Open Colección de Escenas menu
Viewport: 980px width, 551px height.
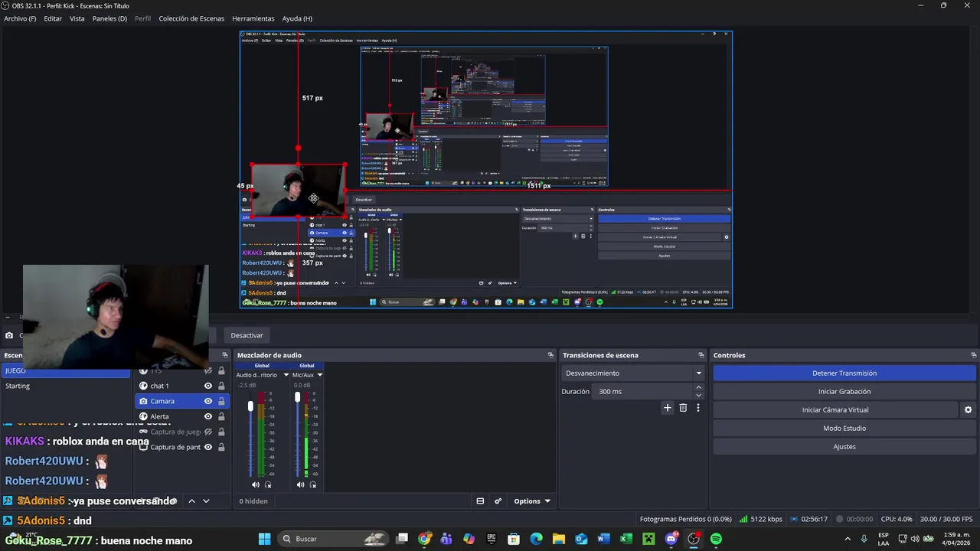(x=191, y=18)
